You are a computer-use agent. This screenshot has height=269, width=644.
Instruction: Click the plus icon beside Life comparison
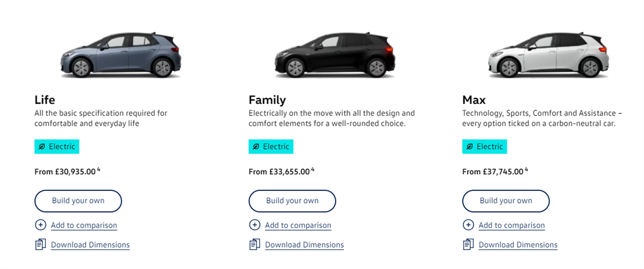tap(41, 225)
